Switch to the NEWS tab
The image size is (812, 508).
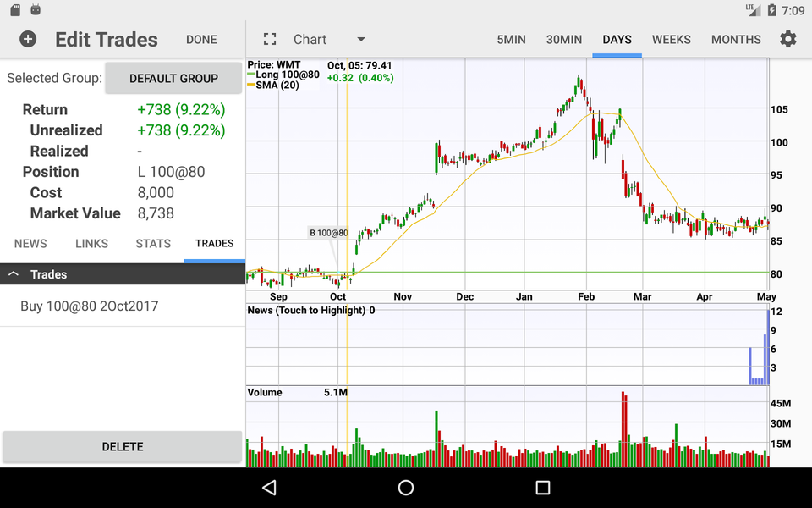(x=30, y=244)
